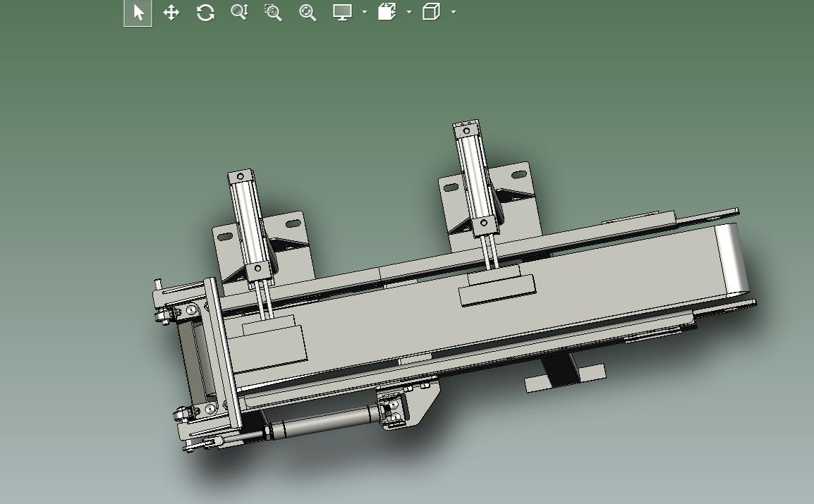
Task: Choose the Pan move tool
Action: (x=171, y=13)
